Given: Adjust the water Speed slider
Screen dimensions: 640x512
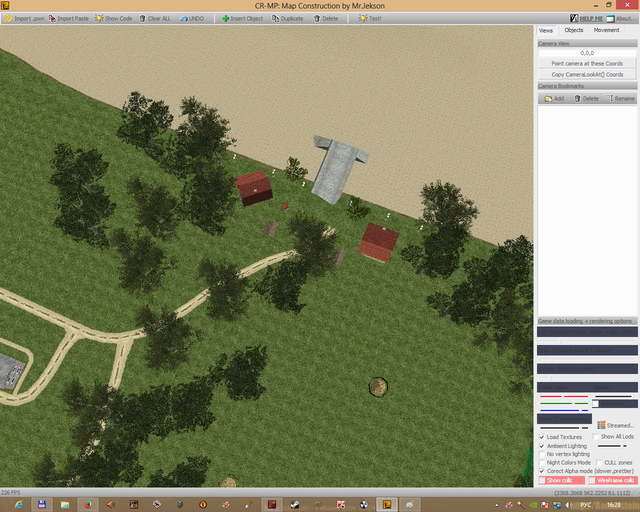Looking at the screenshot, I should tap(615, 396).
